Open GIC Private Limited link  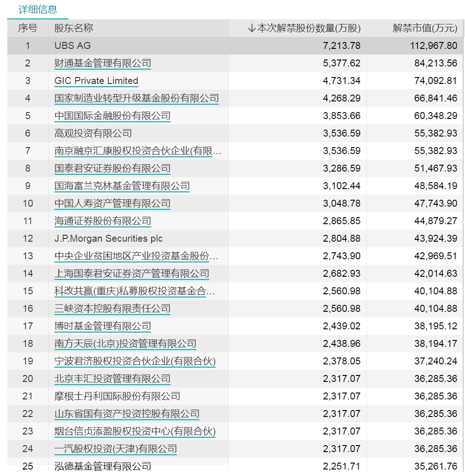pos(96,81)
